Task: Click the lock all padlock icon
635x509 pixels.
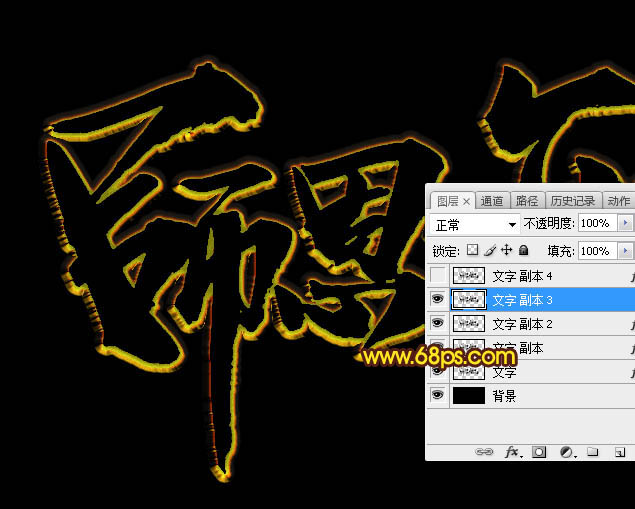Action: pyautogui.click(x=524, y=250)
